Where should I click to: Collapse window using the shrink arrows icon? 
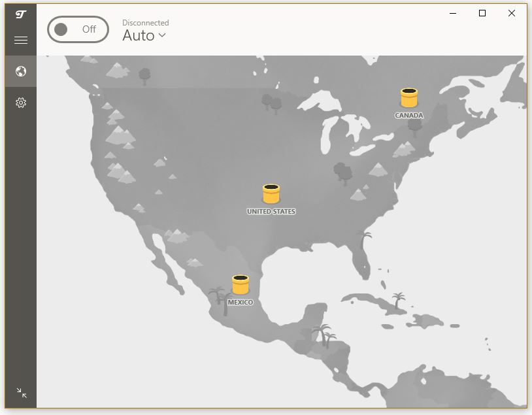coord(22,393)
